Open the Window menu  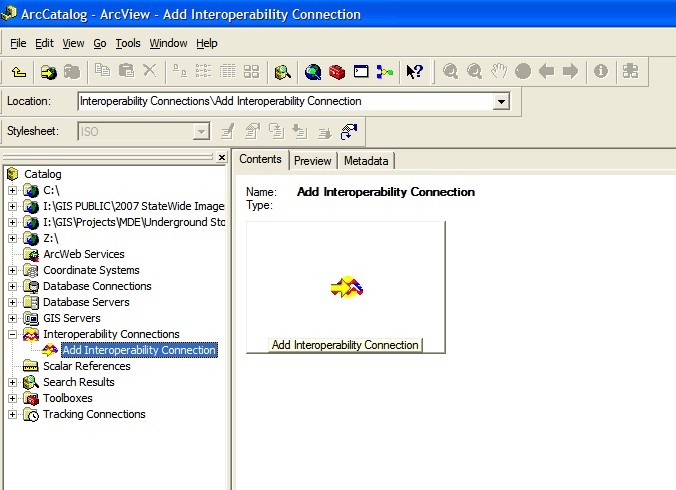pos(168,43)
